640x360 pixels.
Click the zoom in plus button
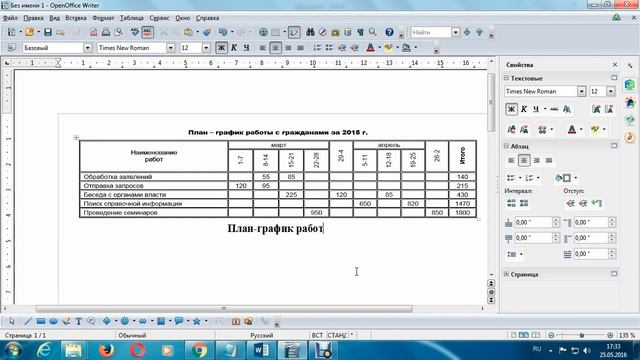pos(610,335)
